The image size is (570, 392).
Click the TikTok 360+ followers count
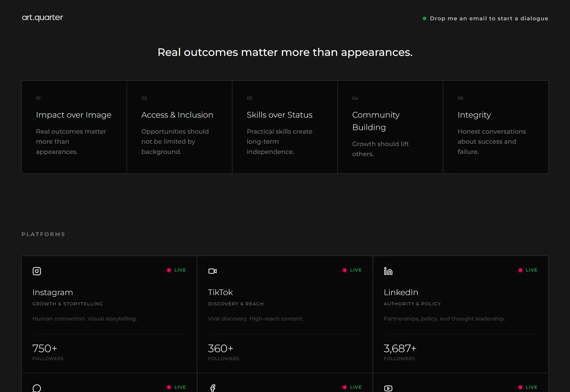pos(220,348)
